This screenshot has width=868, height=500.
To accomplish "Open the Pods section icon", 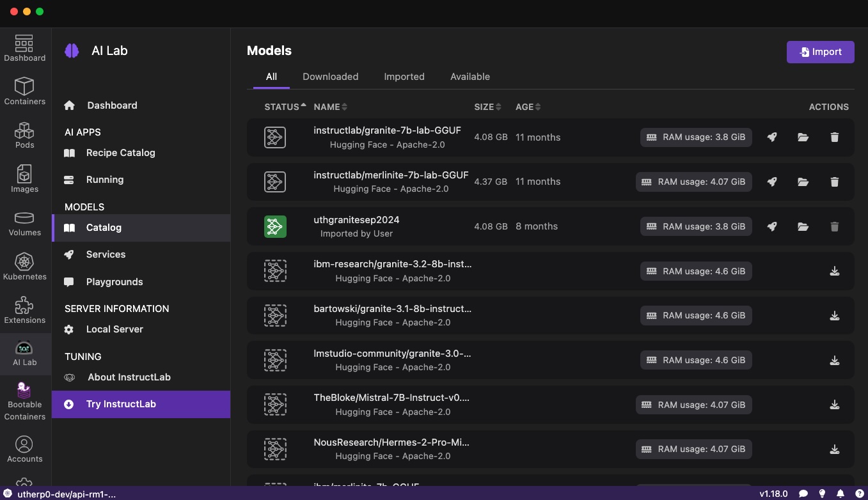I will click(x=24, y=135).
